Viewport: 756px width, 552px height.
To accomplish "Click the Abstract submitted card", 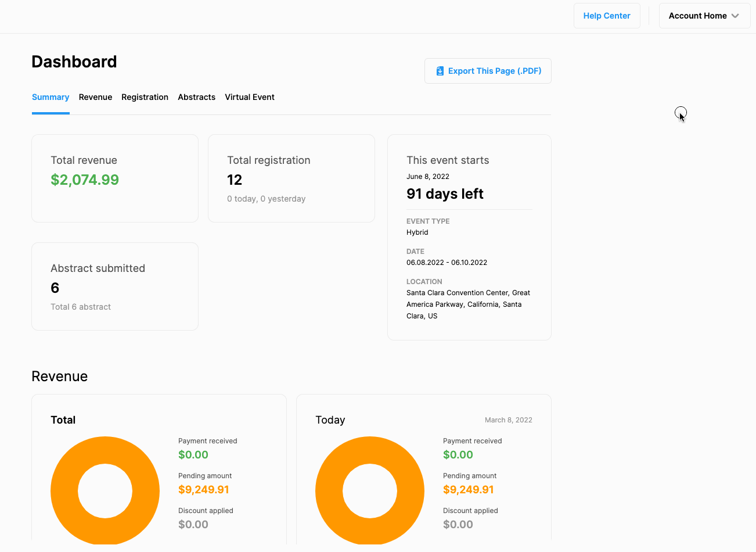I will point(114,286).
